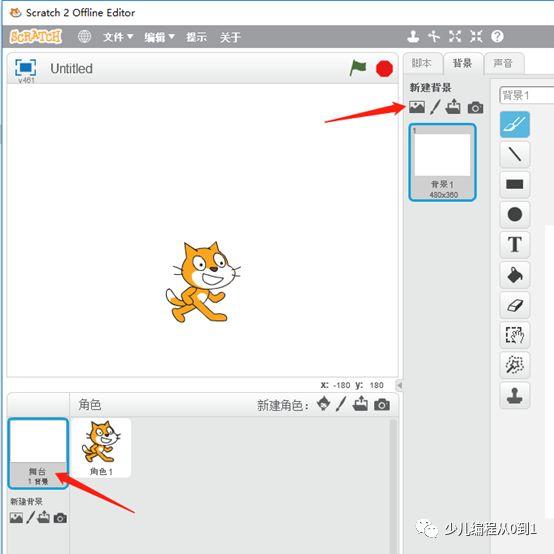The image size is (554, 554).
Task: Select the magic wand background removal tool
Action: (515, 365)
